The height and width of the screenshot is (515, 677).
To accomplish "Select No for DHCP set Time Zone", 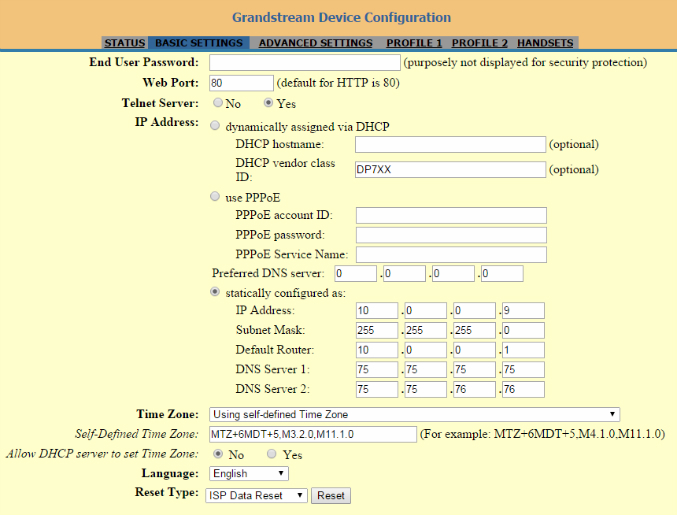I will tap(218, 454).
